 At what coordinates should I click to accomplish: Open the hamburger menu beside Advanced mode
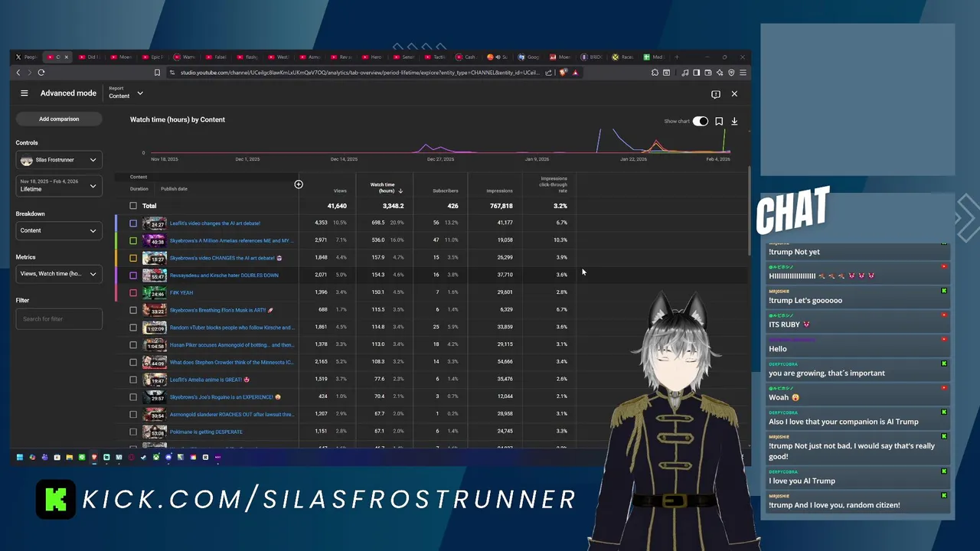tap(24, 93)
